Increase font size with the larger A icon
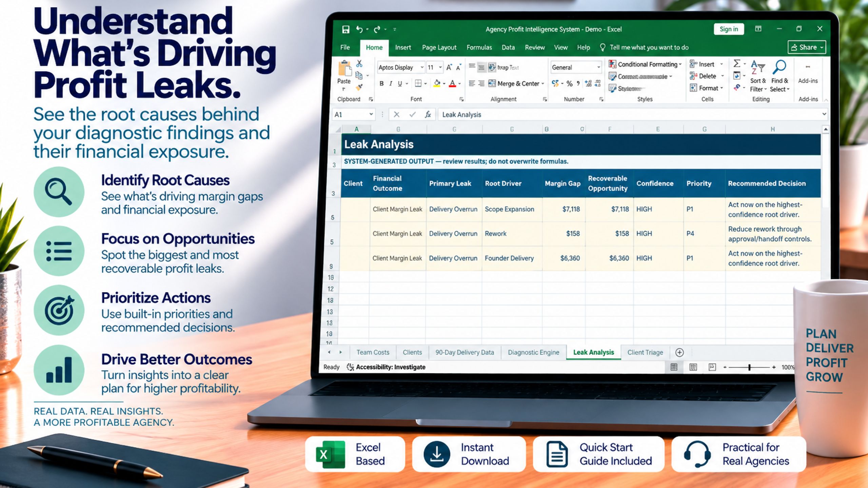868x488 pixels. pyautogui.click(x=449, y=67)
